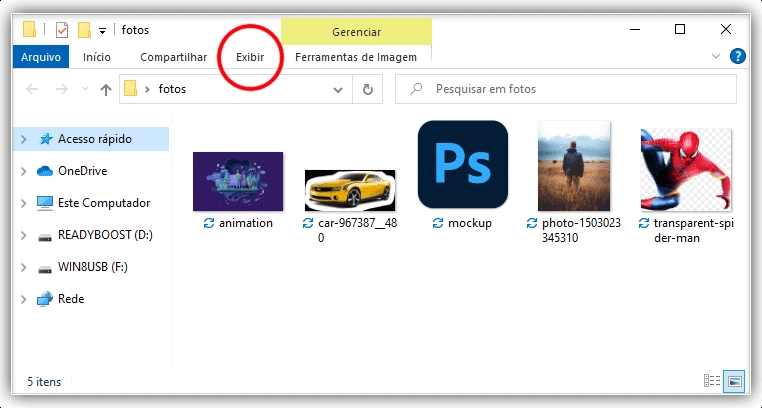This screenshot has width=762, height=408.
Task: Switch to details view layout
Action: 711,381
